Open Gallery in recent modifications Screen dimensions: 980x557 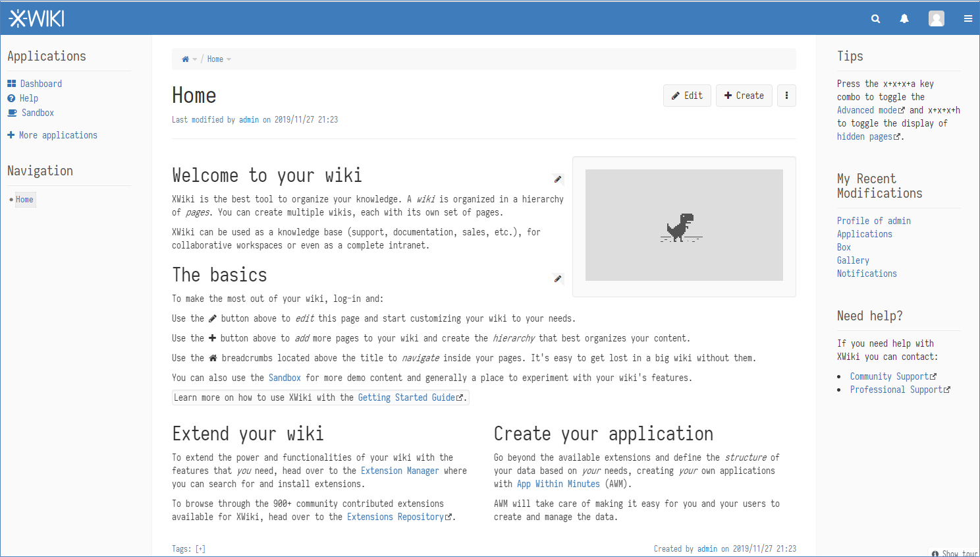853,260
